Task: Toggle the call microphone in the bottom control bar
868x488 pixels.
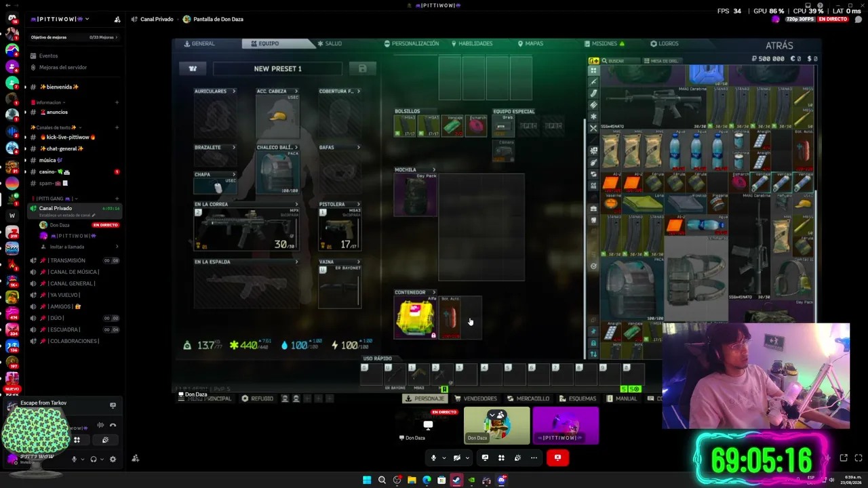Action: coord(433,457)
